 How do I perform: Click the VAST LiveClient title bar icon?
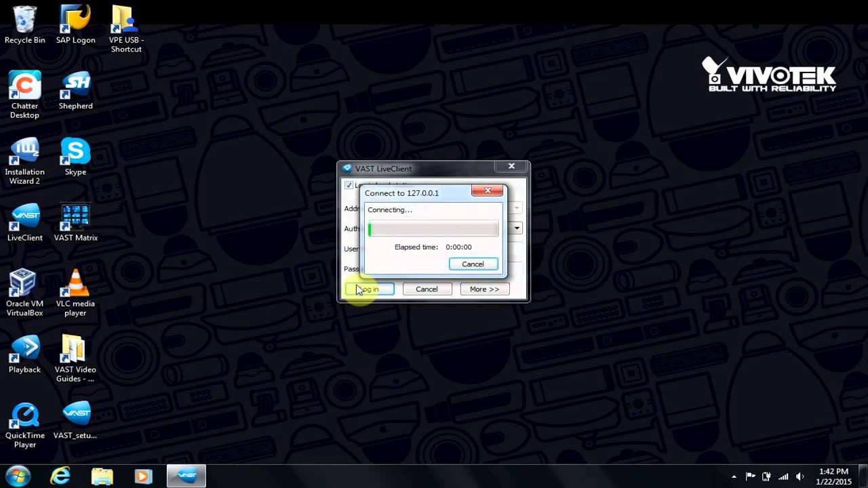tap(347, 169)
